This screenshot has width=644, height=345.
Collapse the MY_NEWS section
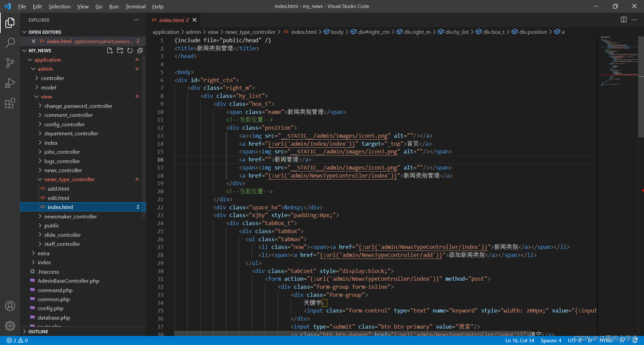pos(40,51)
